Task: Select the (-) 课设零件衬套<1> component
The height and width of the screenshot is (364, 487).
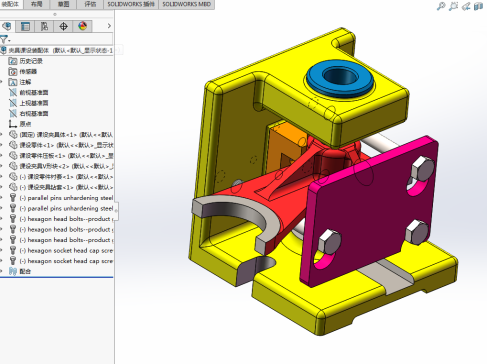Action: coord(61,177)
